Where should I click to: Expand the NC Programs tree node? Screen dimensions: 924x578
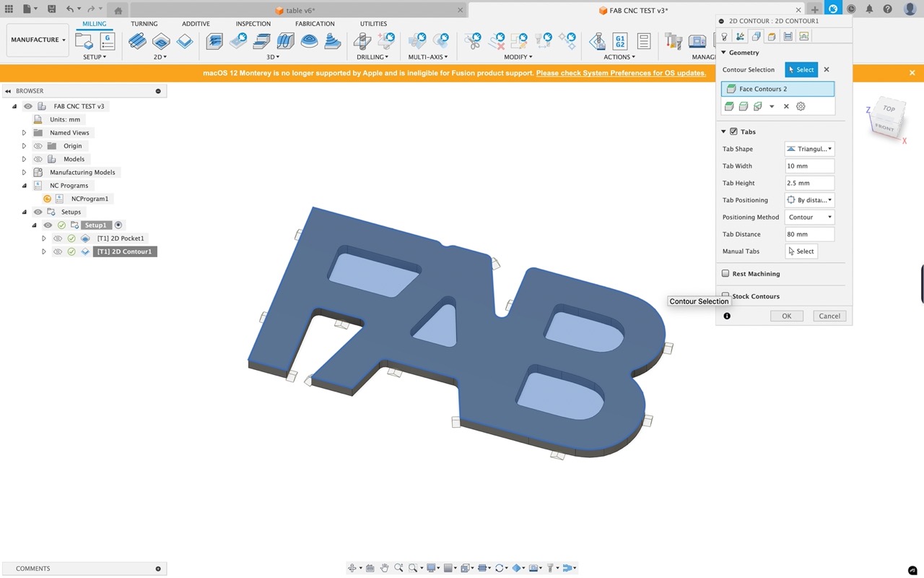click(x=24, y=186)
